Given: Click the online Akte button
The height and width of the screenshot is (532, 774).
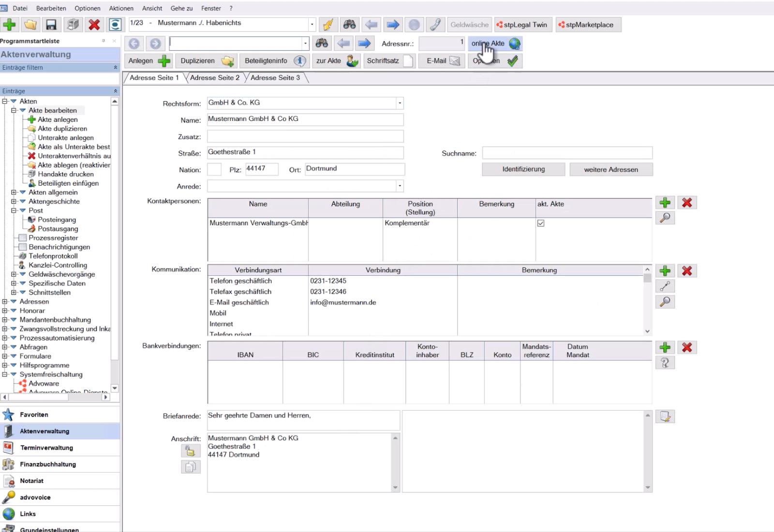Looking at the screenshot, I should [495, 44].
